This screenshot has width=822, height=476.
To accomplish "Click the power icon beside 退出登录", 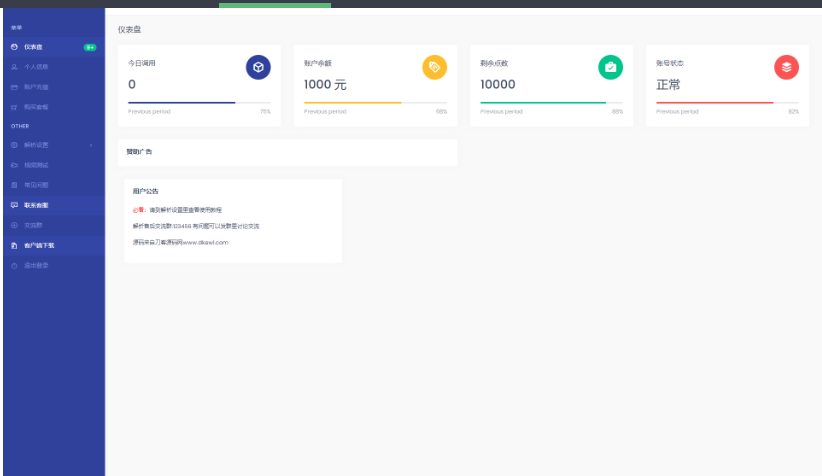I will point(14,265).
